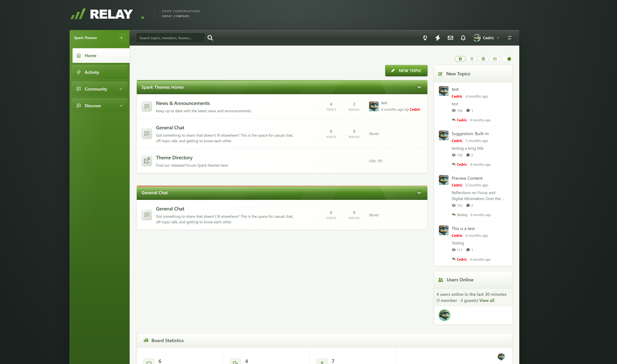Image resolution: width=617 pixels, height=364 pixels.
Task: Open the notifications bell
Action: [463, 38]
